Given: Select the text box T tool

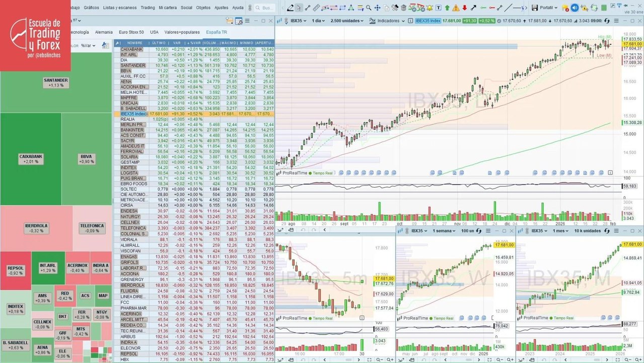Looking at the screenshot, I should coord(439,8).
